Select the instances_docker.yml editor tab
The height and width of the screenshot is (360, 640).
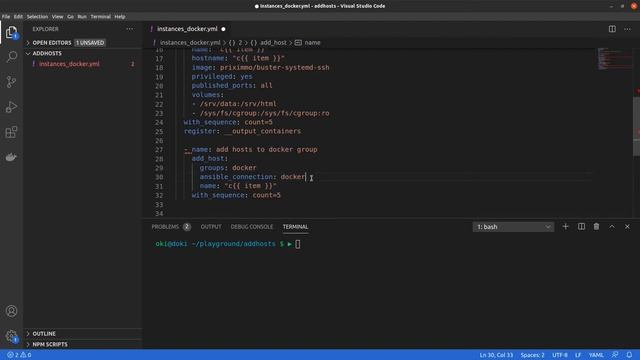187,29
